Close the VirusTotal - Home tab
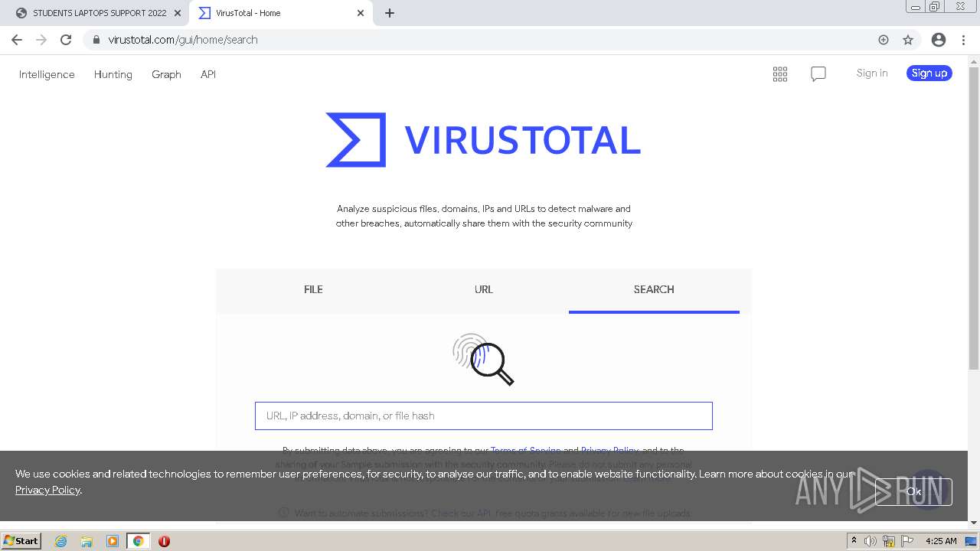Viewport: 980px width, 551px height. (x=361, y=13)
